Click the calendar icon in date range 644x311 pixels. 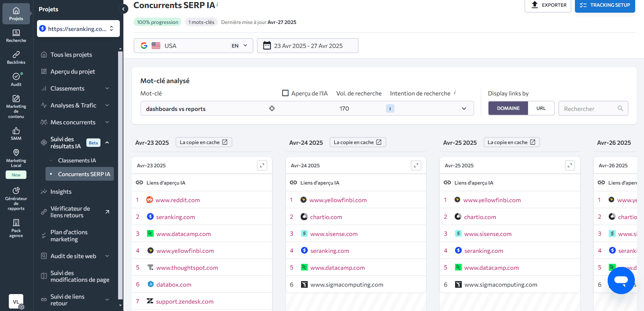click(267, 45)
